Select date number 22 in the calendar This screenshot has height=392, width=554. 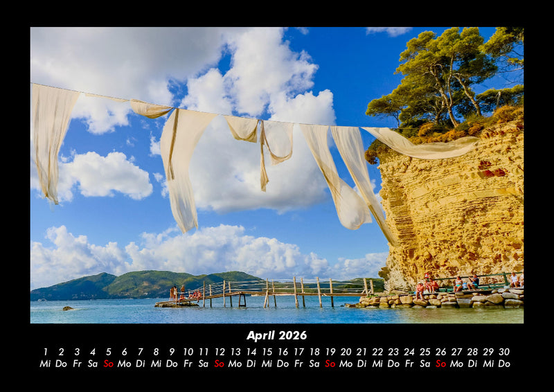pos(377,352)
